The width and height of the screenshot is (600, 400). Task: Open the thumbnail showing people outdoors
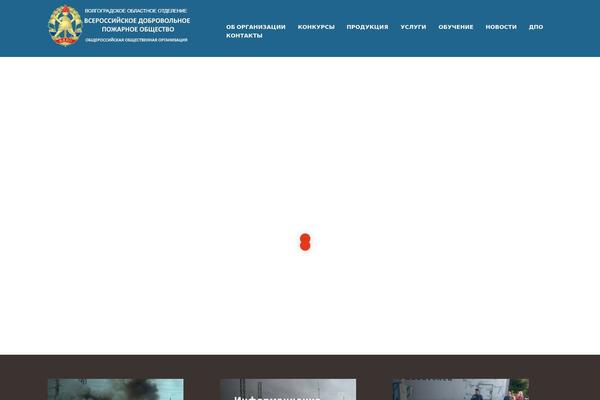click(x=461, y=389)
